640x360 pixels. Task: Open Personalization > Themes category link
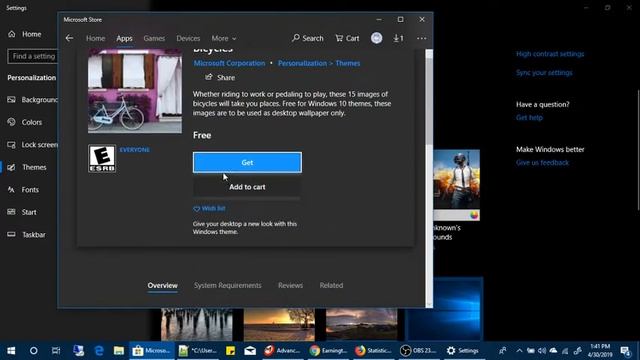319,63
